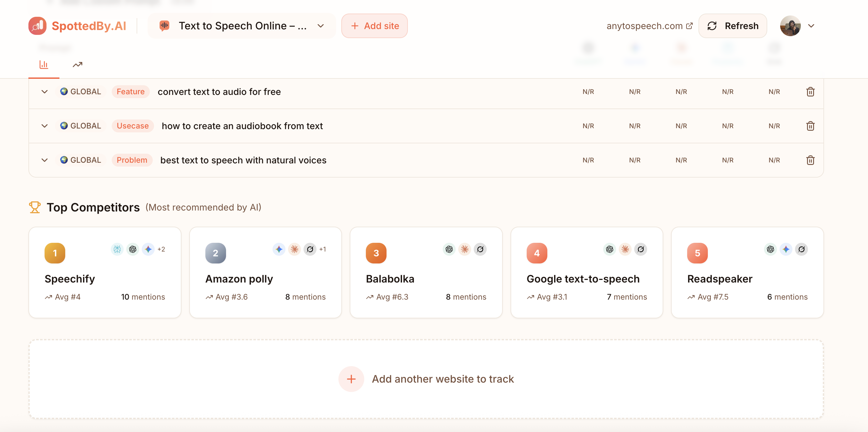Image resolution: width=868 pixels, height=432 pixels.
Task: Click the GLOBAL badge in the Usecase row
Action: (80, 126)
